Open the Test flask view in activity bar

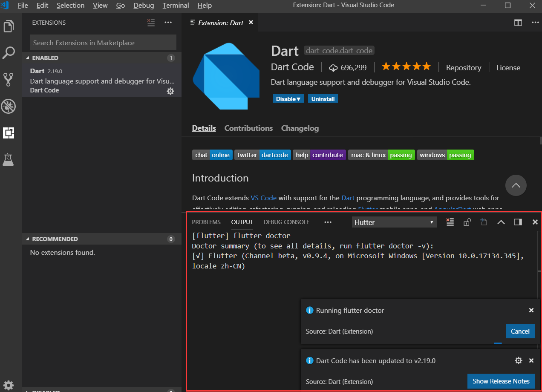coord(9,159)
